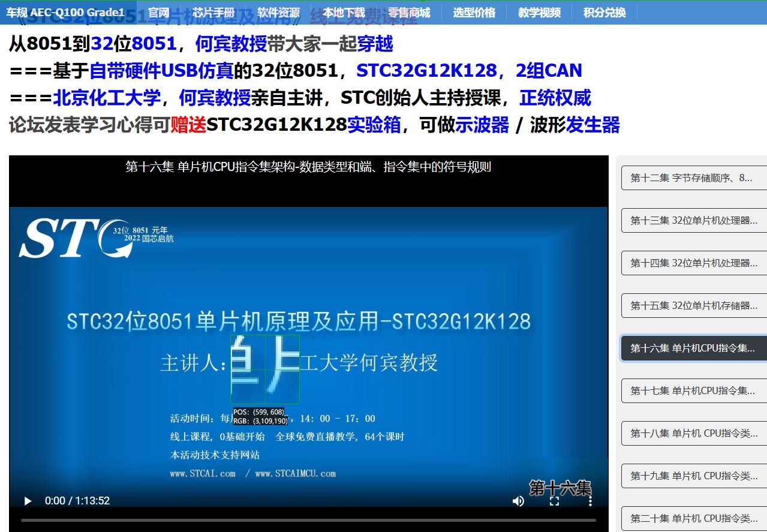Play the lecture video
Screen dimensions: 767x532
[28, 501]
